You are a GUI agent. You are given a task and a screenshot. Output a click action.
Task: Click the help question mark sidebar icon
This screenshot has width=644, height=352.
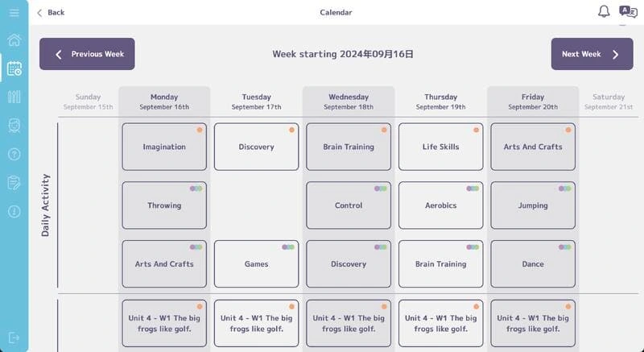[x=14, y=154]
